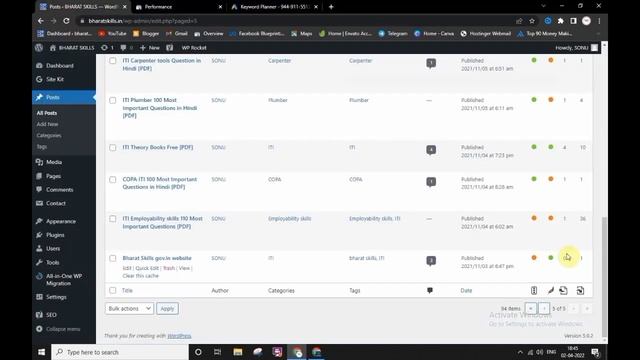
Task: Open comments bubble in admin bar
Action: pyautogui.click(x=127, y=48)
